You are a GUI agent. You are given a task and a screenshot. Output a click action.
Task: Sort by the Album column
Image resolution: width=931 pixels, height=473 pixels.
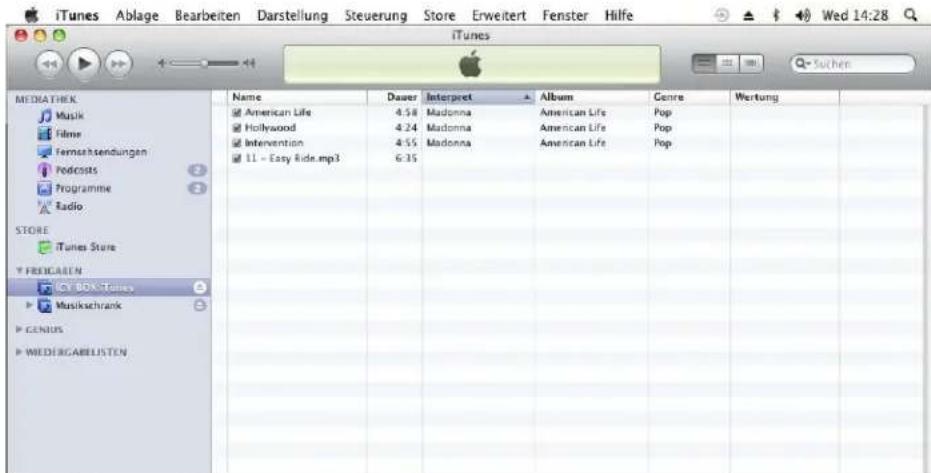tap(591, 97)
